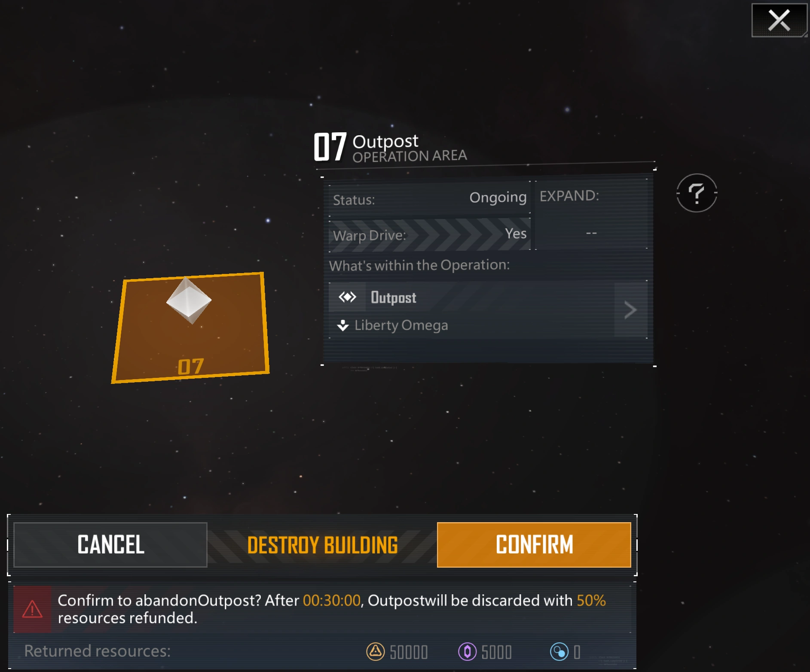Expand the Outpost entry with chevron arrow
Image resolution: width=810 pixels, height=672 pixels.
tap(630, 310)
